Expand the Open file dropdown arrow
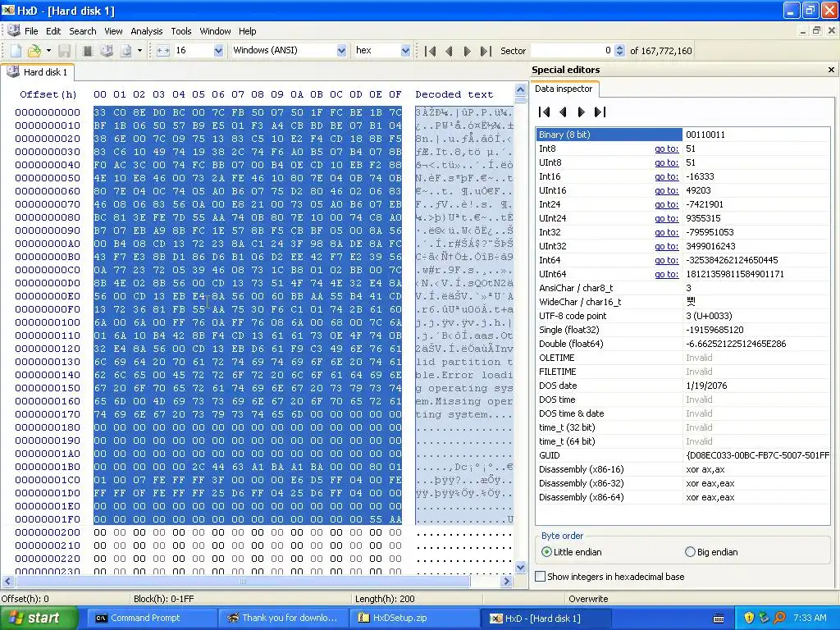 click(48, 51)
